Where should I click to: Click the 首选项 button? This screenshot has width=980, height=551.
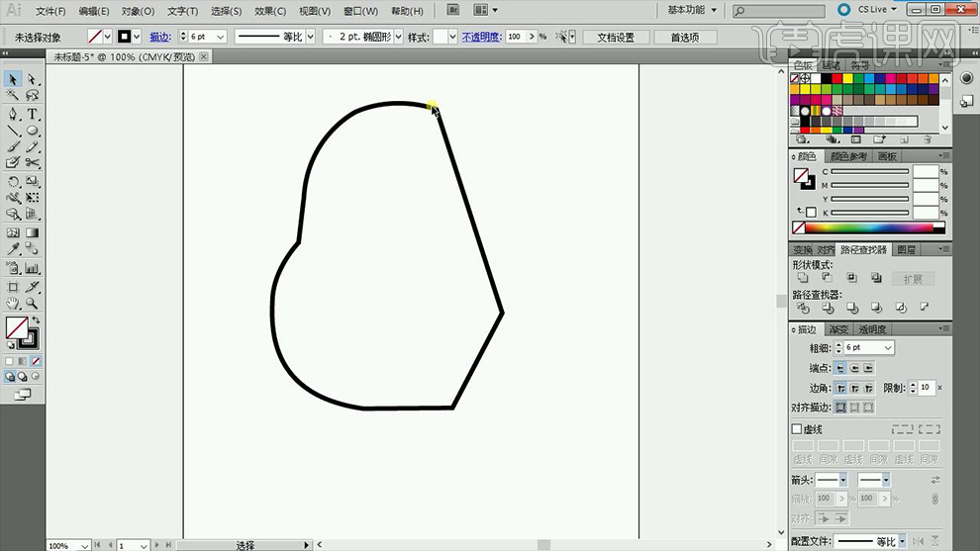click(x=685, y=37)
